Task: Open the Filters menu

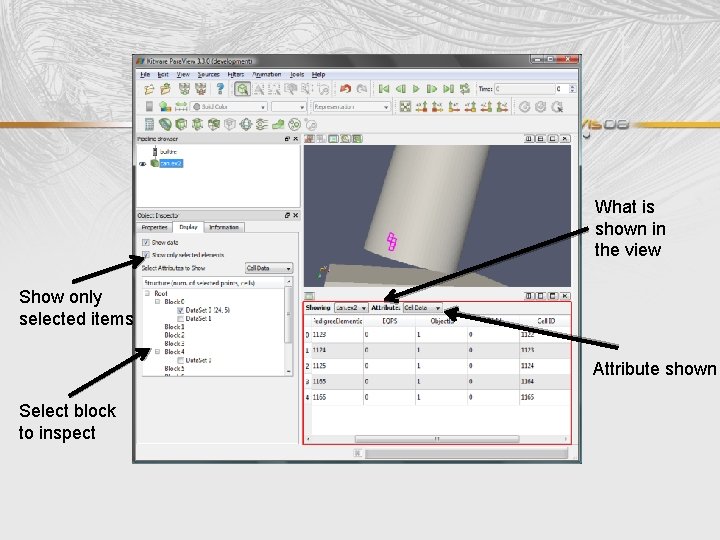Action: click(x=236, y=74)
